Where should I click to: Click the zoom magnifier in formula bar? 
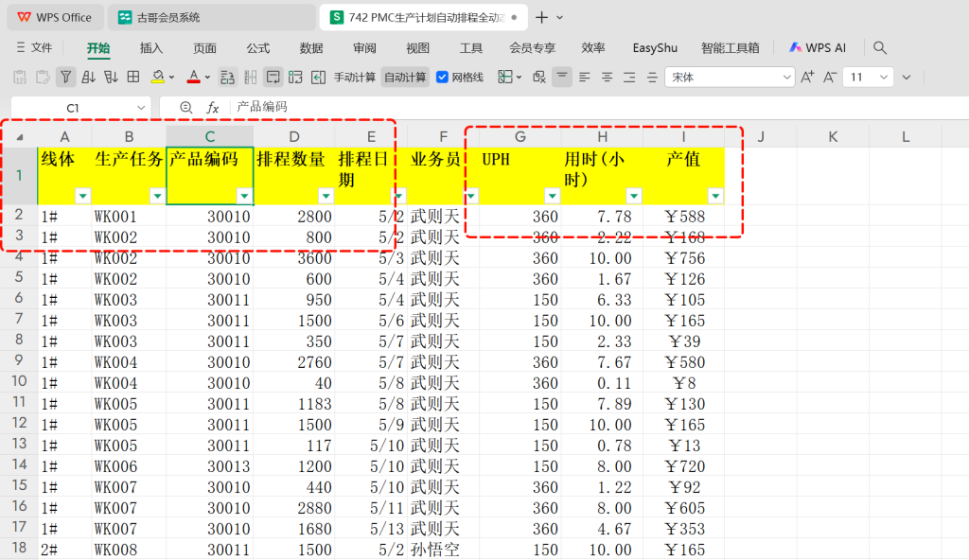click(186, 108)
